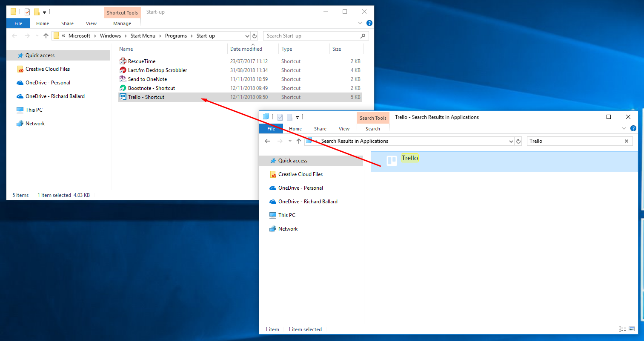Viewport: 644px width, 341px height.
Task: Click Properties quick access icon in Trello window
Action: (x=280, y=117)
